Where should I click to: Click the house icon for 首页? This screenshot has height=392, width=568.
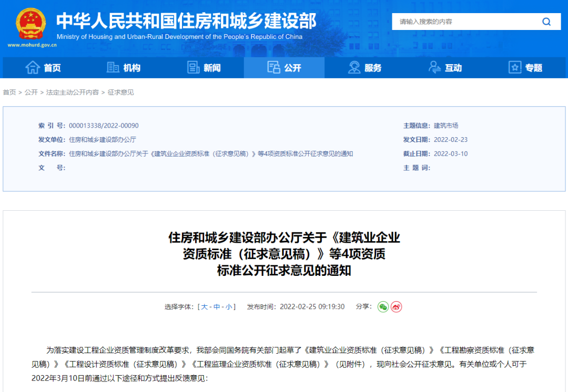click(33, 67)
